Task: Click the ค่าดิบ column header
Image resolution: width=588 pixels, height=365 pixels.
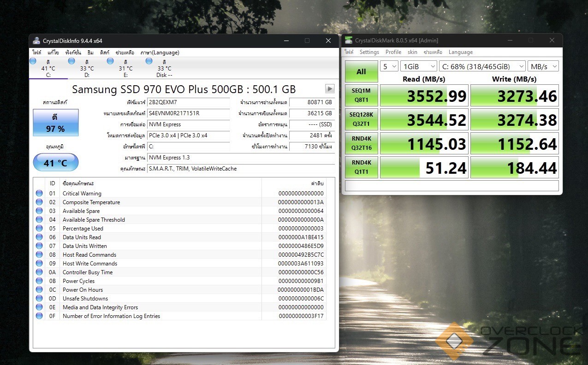Action: point(294,183)
